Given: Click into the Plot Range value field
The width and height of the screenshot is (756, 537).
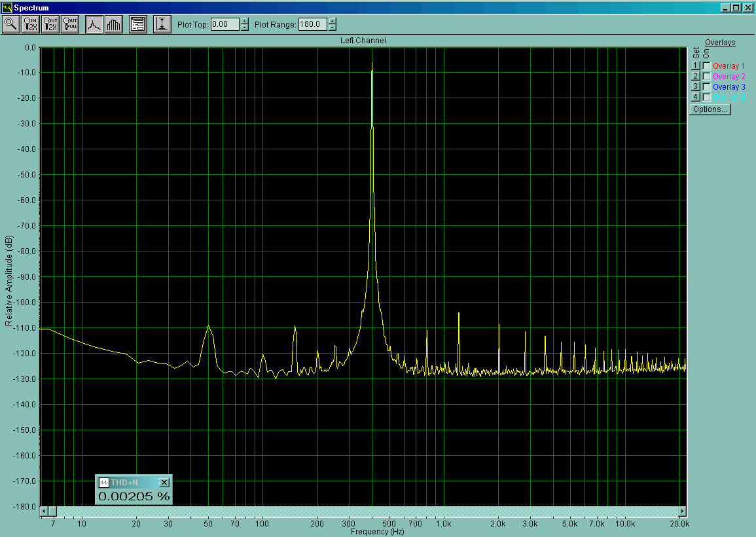Looking at the screenshot, I should point(312,24).
